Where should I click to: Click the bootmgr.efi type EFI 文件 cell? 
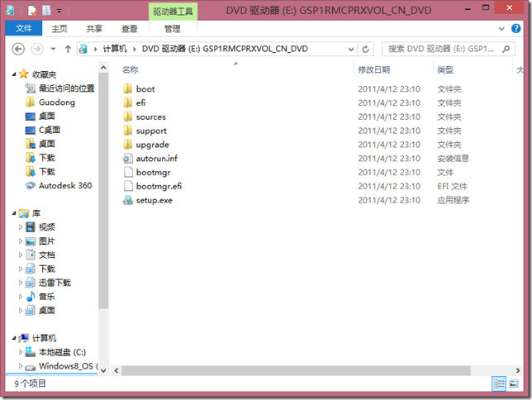coord(452,187)
